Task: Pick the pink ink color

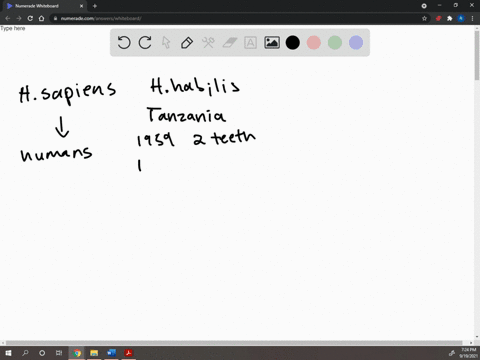Action: click(314, 43)
